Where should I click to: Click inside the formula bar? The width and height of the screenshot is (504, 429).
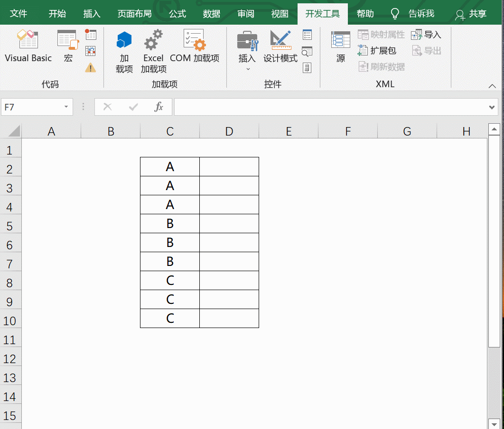(330, 107)
